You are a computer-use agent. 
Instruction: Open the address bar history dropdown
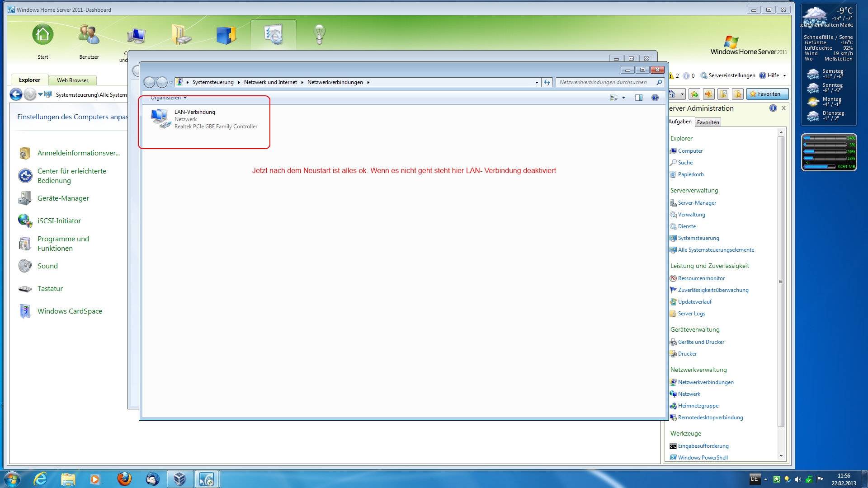[x=537, y=82]
